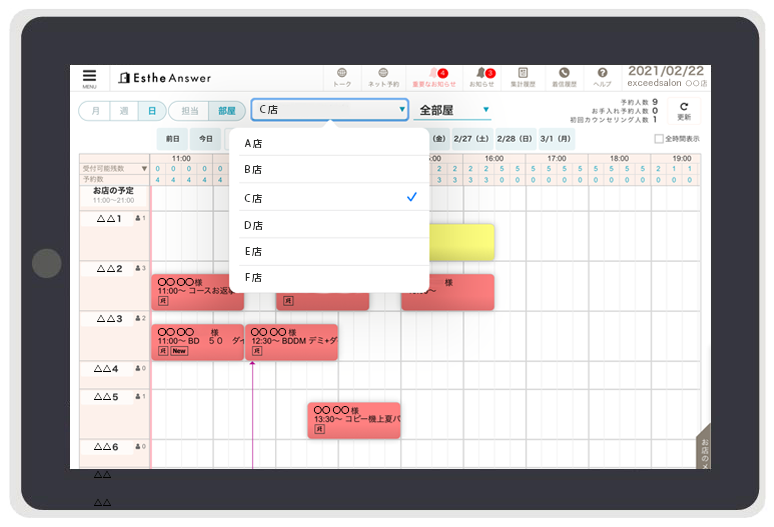Image resolution: width=774 pixels, height=527 pixels.
Task: Switch view to 月 toggle
Action: point(95,111)
